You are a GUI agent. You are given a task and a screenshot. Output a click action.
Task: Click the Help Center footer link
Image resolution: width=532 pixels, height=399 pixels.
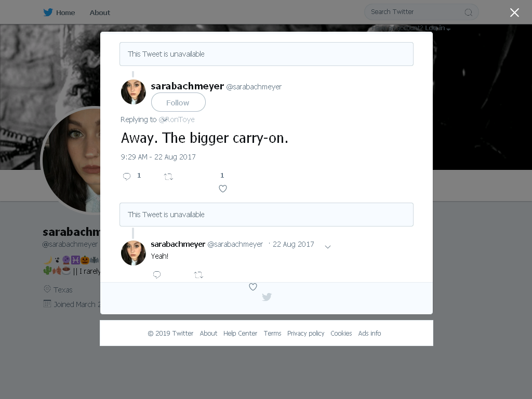(240, 333)
